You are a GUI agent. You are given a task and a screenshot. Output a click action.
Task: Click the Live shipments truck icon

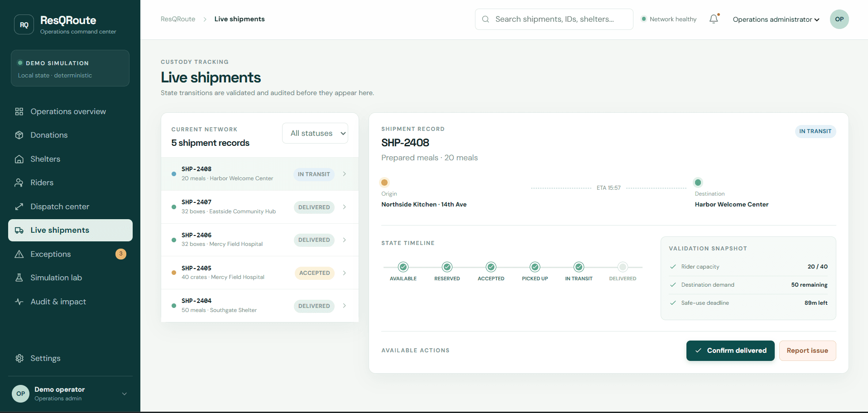pos(19,230)
